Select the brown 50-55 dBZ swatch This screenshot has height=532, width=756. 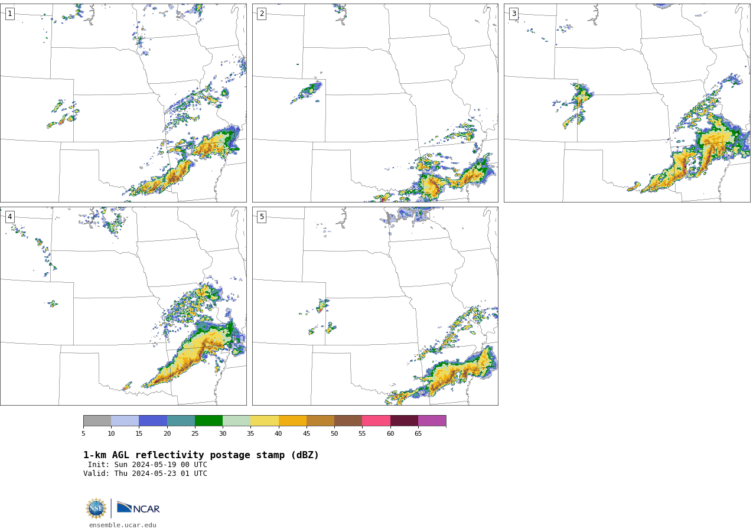348,421
